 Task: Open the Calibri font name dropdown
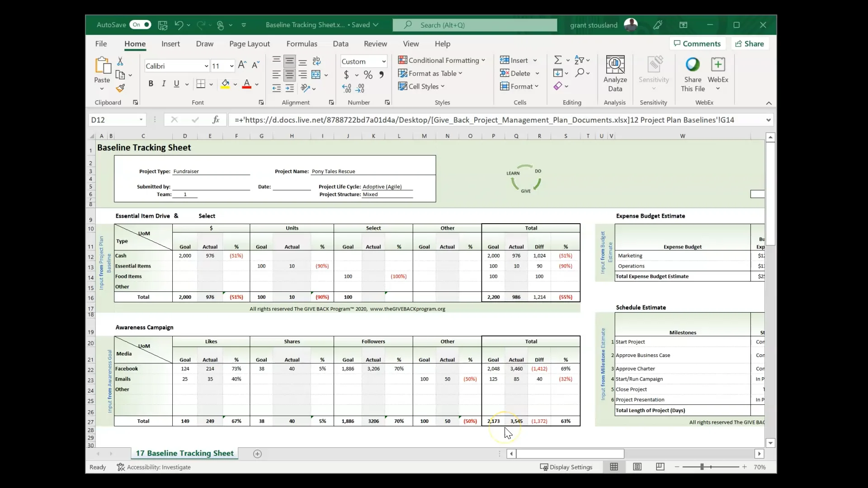click(x=206, y=66)
